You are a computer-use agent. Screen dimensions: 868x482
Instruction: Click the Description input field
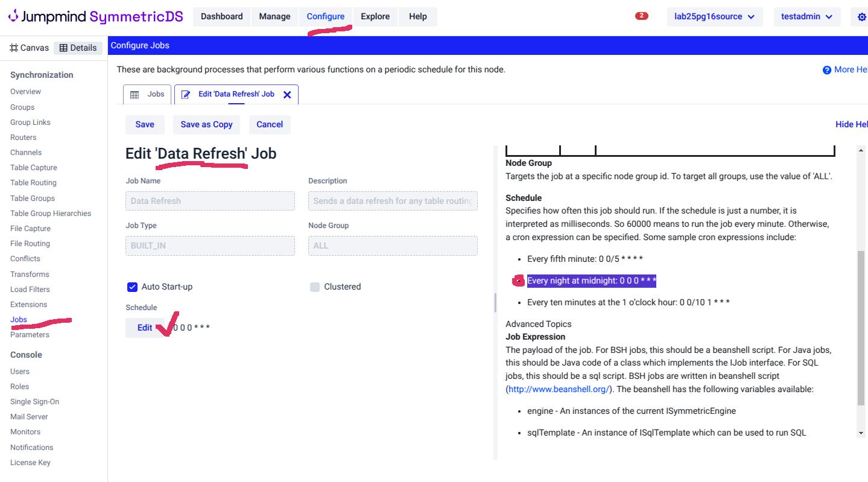pos(393,201)
